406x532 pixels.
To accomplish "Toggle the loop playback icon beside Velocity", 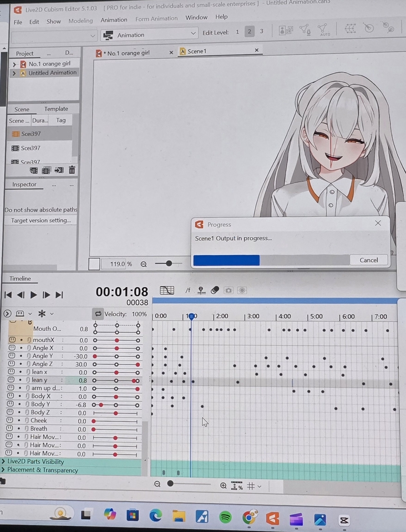I will [98, 314].
